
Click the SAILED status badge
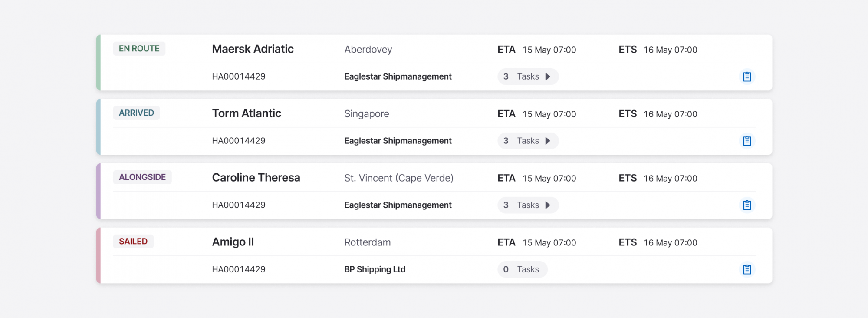(133, 242)
